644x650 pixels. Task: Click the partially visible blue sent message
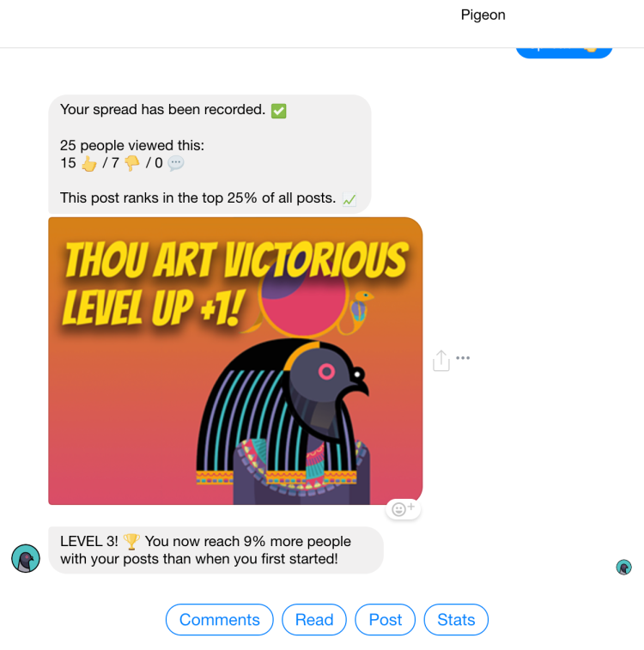point(564,52)
